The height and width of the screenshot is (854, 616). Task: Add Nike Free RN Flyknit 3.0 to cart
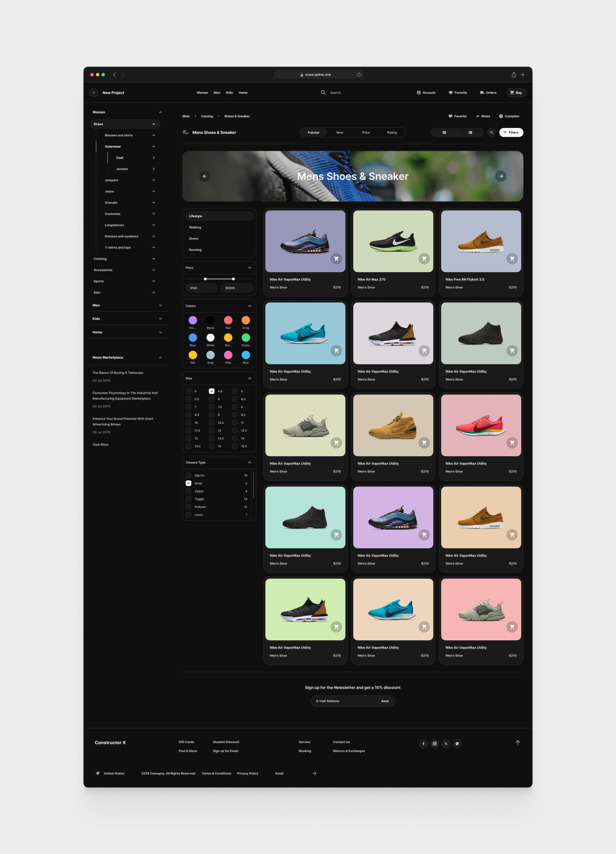pyautogui.click(x=512, y=259)
